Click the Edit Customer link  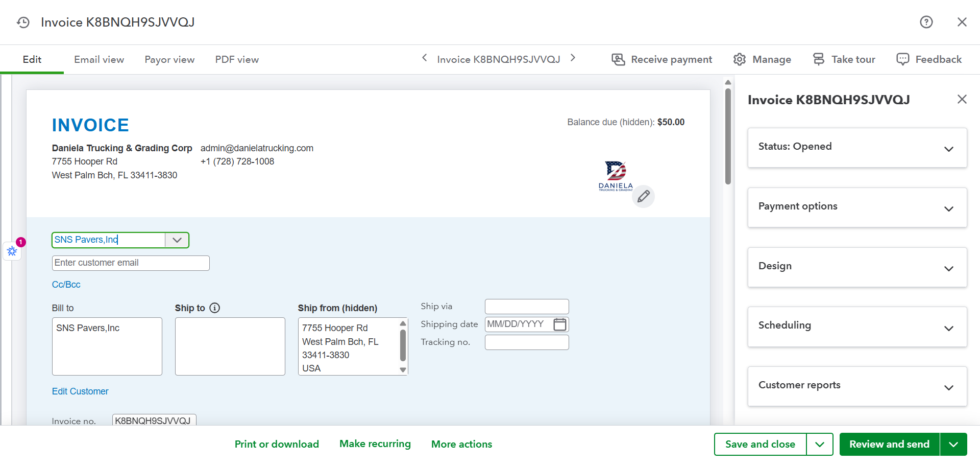click(80, 391)
